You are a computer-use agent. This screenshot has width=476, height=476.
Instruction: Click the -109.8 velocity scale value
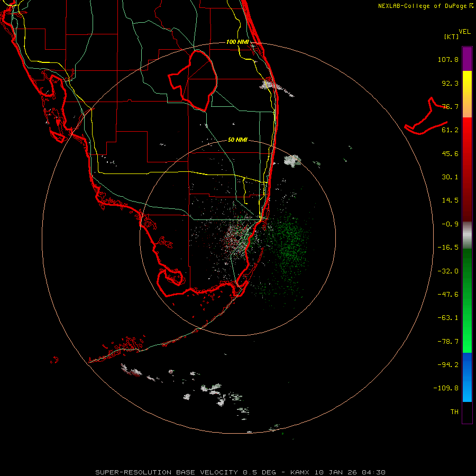pyautogui.click(x=446, y=388)
